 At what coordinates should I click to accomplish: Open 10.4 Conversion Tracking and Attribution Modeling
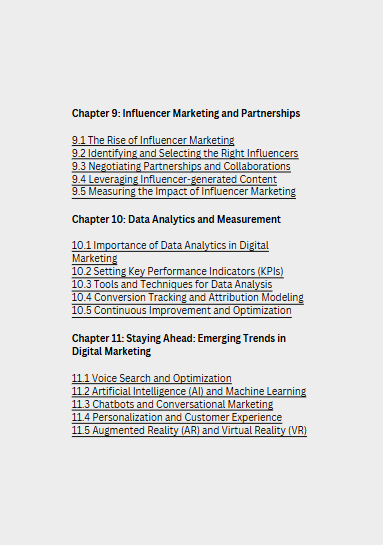(x=188, y=298)
